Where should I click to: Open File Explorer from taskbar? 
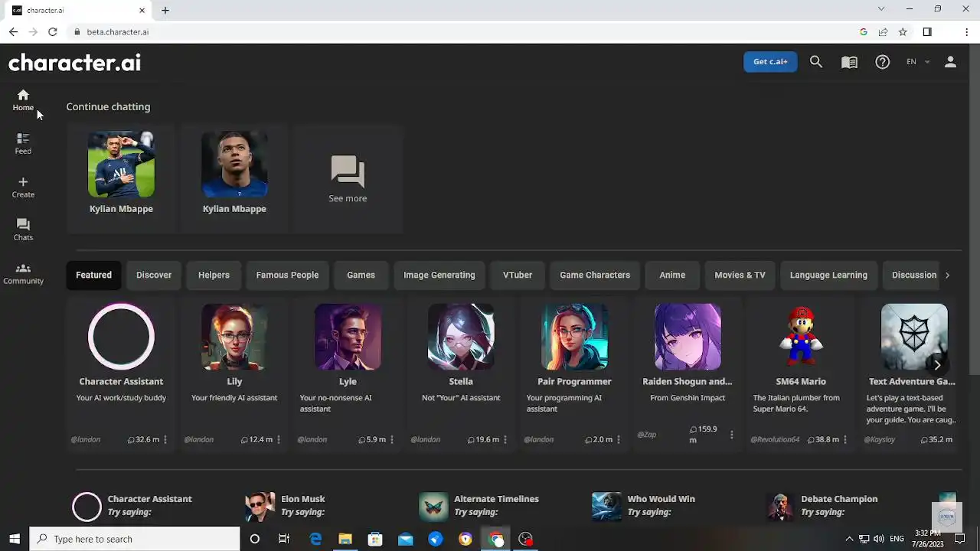[345, 539]
